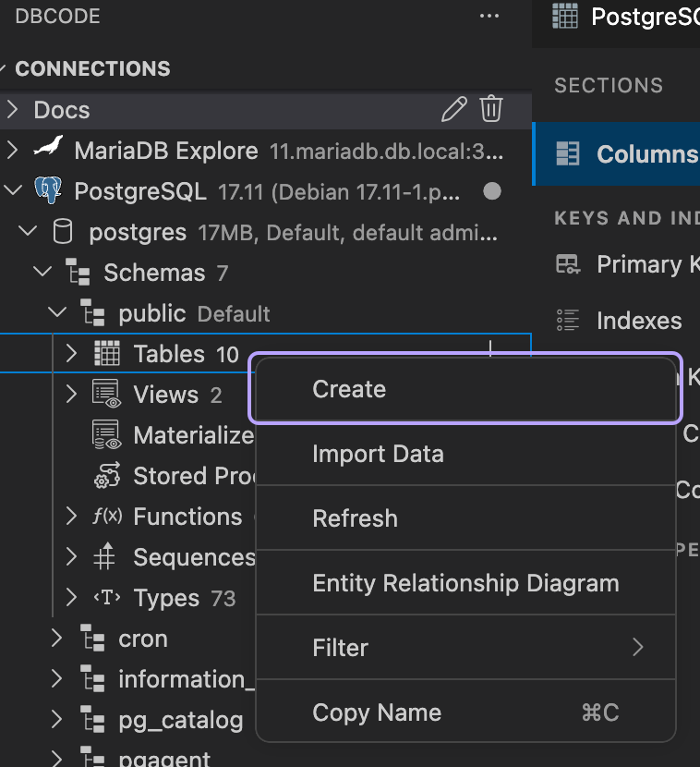Expand the Sequences node chevron
700x767 pixels.
71,556
